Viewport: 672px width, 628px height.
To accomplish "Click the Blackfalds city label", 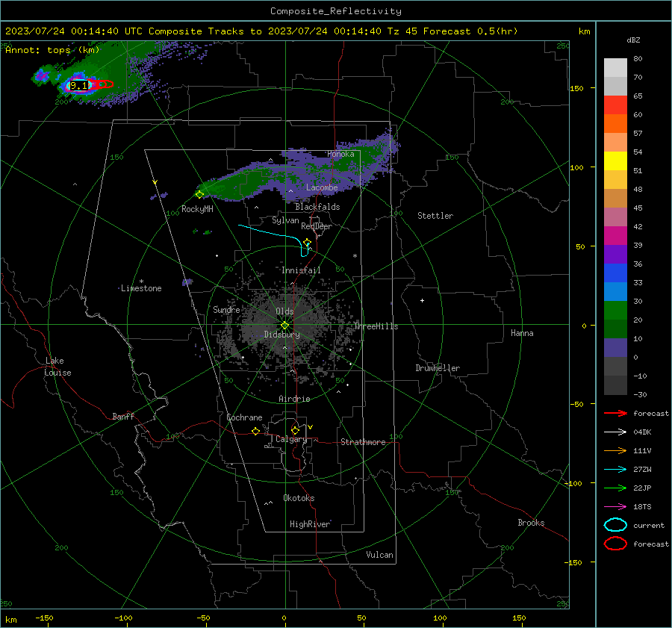I will point(317,207).
